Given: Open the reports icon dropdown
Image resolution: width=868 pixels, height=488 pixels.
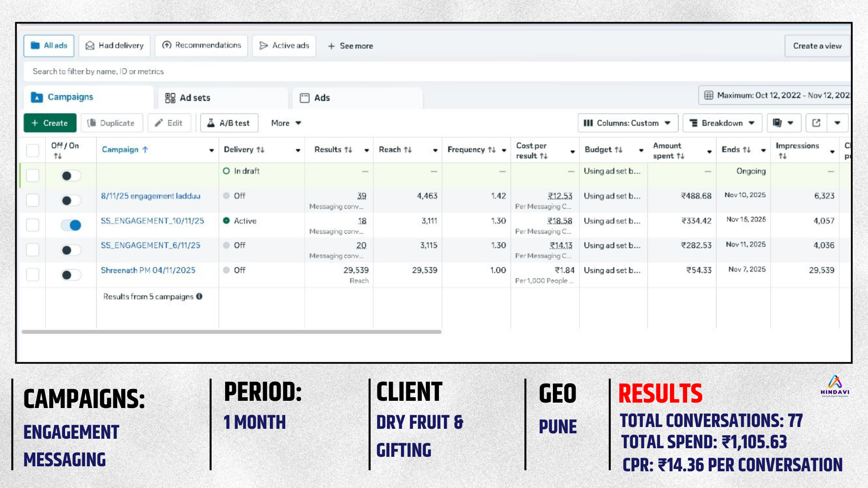Looking at the screenshot, I should coord(783,123).
